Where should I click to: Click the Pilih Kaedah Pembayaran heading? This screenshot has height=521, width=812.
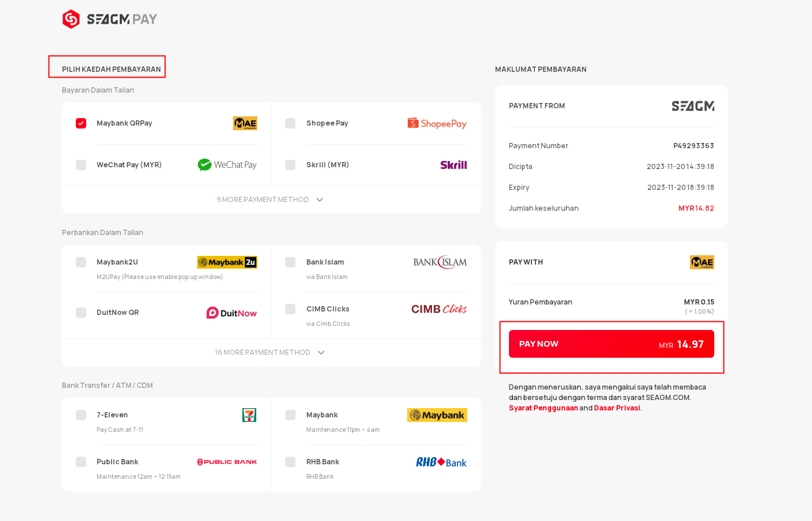click(112, 69)
